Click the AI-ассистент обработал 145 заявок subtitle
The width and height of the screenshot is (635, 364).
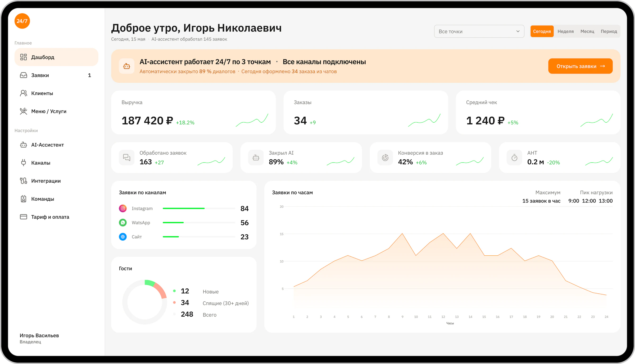coord(189,39)
